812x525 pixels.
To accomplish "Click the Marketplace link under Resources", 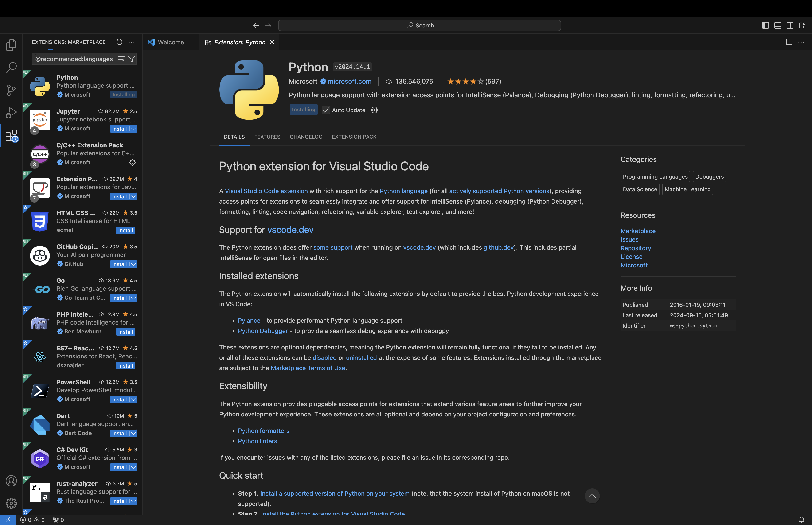I will (638, 230).
